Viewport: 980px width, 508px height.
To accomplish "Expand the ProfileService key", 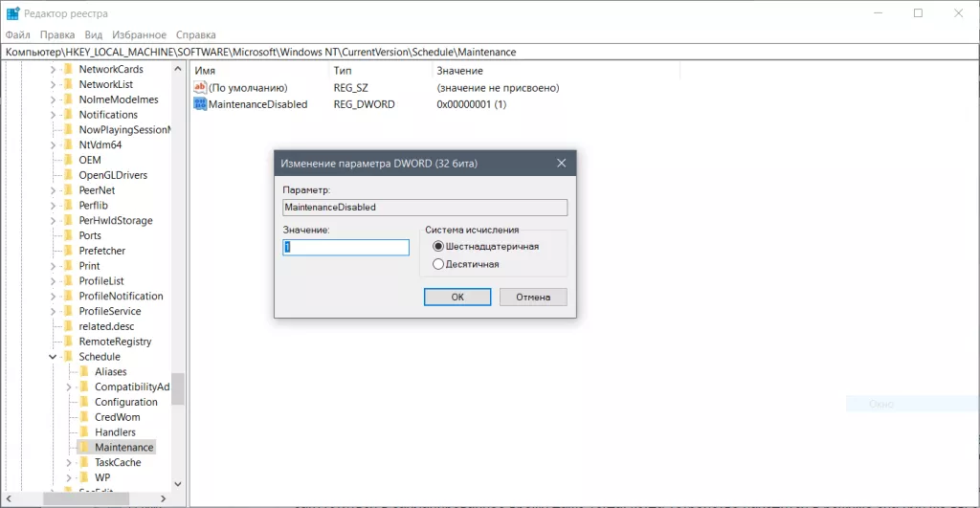I will tap(54, 311).
